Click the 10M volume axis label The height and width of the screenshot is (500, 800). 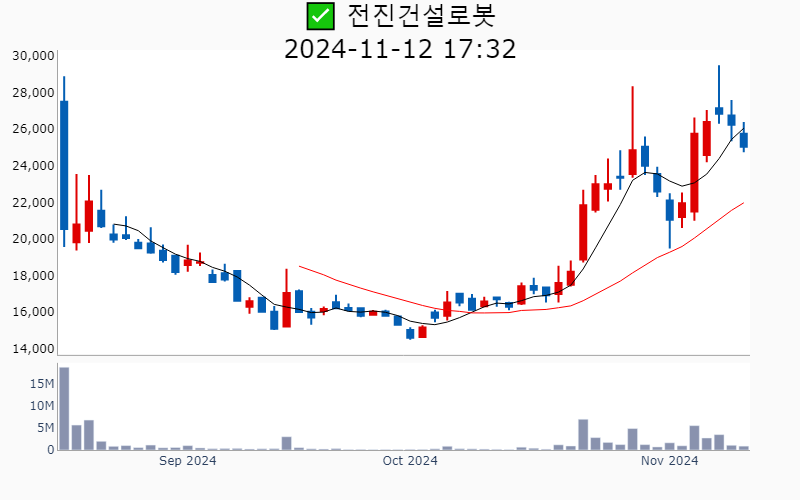click(42, 406)
